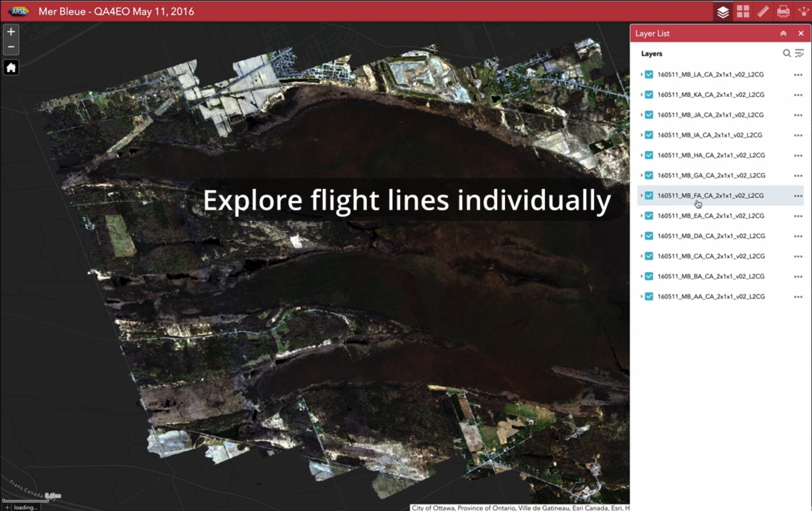Viewport: 812px width, 511px height.
Task: Zoom in on the map
Action: [x=11, y=32]
